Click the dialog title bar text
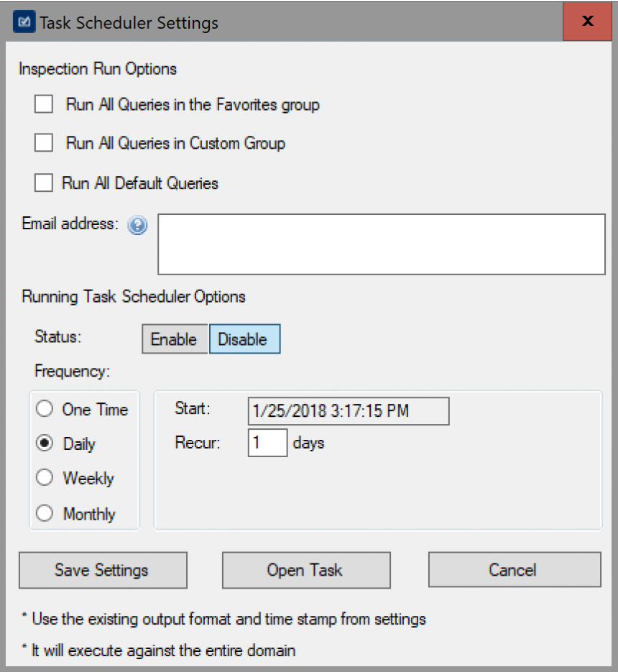Screen dimensions: 618x672 click(129, 23)
